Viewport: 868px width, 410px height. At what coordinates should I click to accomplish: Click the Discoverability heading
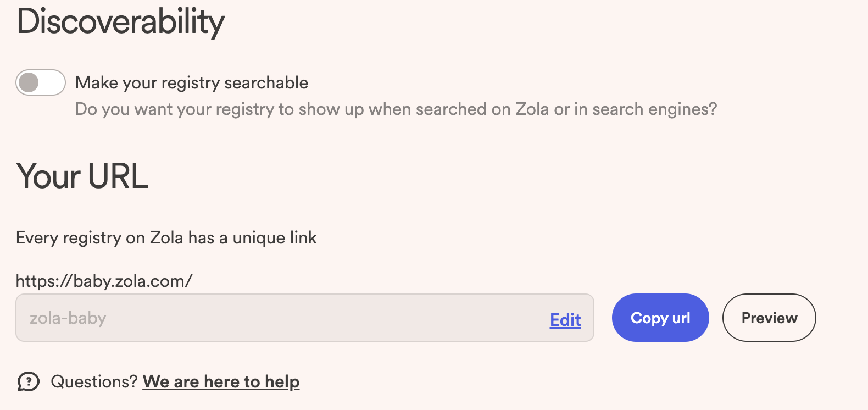(121, 22)
